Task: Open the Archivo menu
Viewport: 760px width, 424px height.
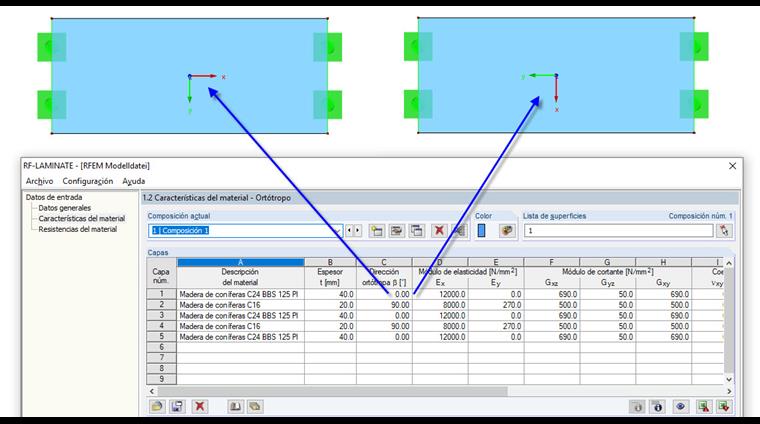Action: click(x=39, y=181)
